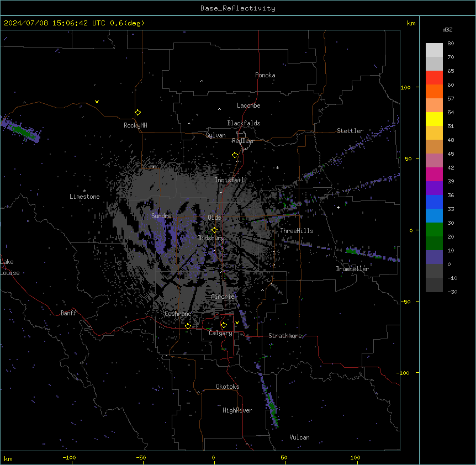Select the white caret marker left of Lacombe
This screenshot has width=476, height=465.
pyautogui.click(x=219, y=109)
